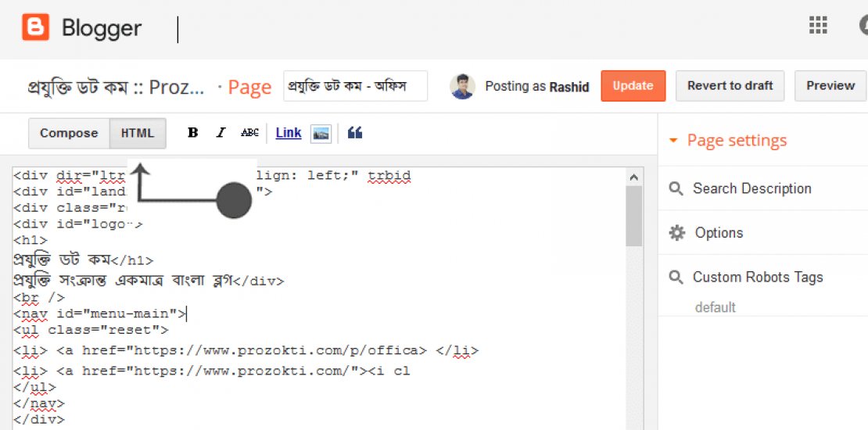Image resolution: width=868 pixels, height=430 pixels.
Task: Switch to HTML mode
Action: (138, 133)
